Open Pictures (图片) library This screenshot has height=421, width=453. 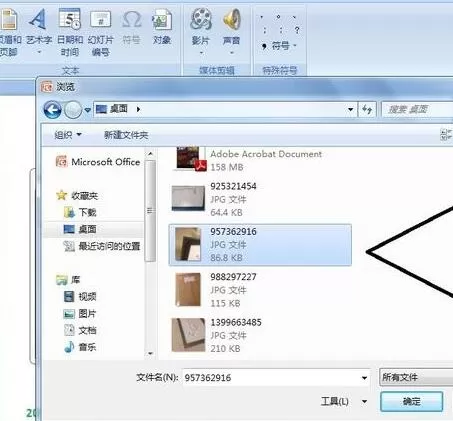[x=80, y=314]
